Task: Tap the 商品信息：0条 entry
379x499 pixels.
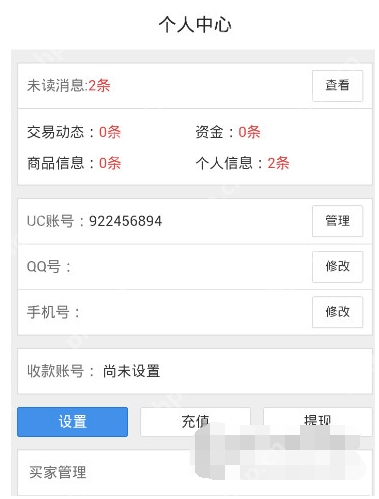Action: point(74,163)
